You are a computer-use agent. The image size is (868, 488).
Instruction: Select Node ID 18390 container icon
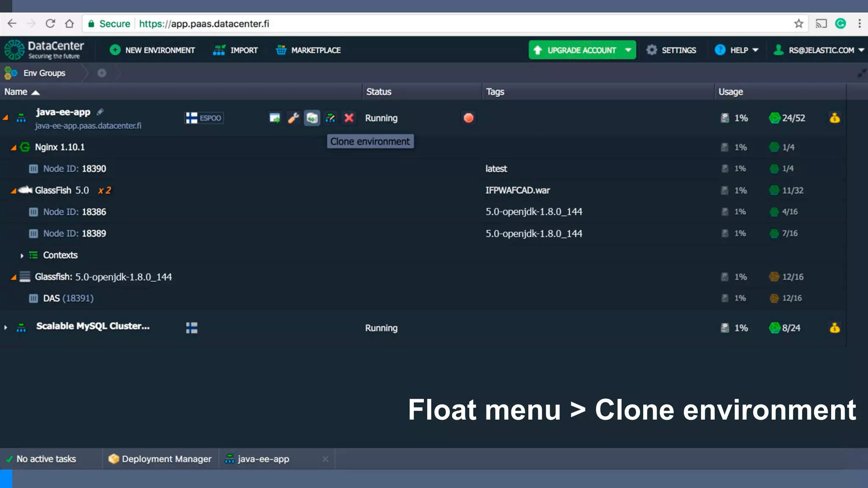tap(33, 169)
